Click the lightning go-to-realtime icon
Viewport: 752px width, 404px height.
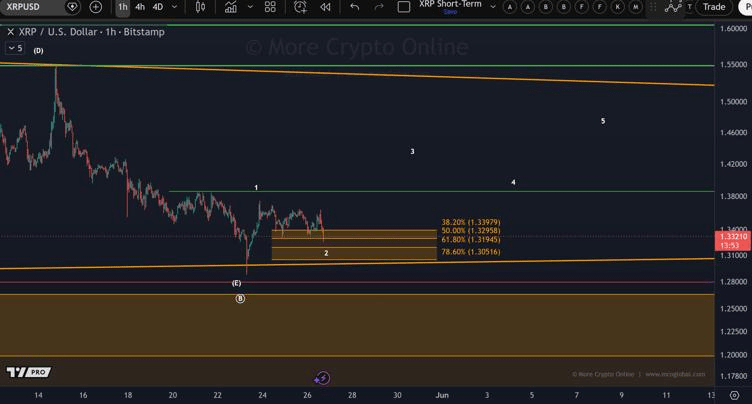click(322, 378)
